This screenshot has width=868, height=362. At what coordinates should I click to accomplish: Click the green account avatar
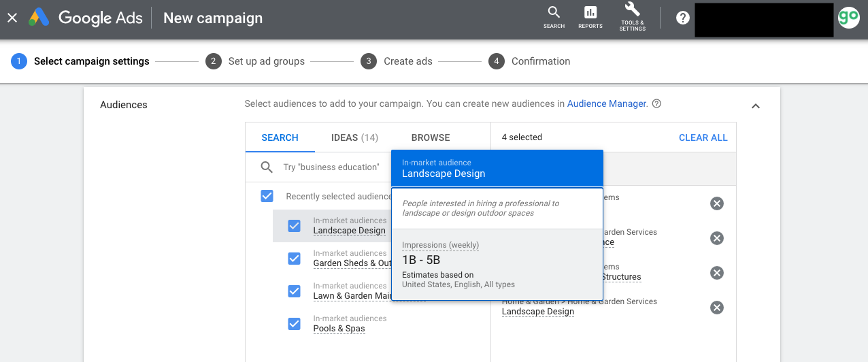pos(848,18)
